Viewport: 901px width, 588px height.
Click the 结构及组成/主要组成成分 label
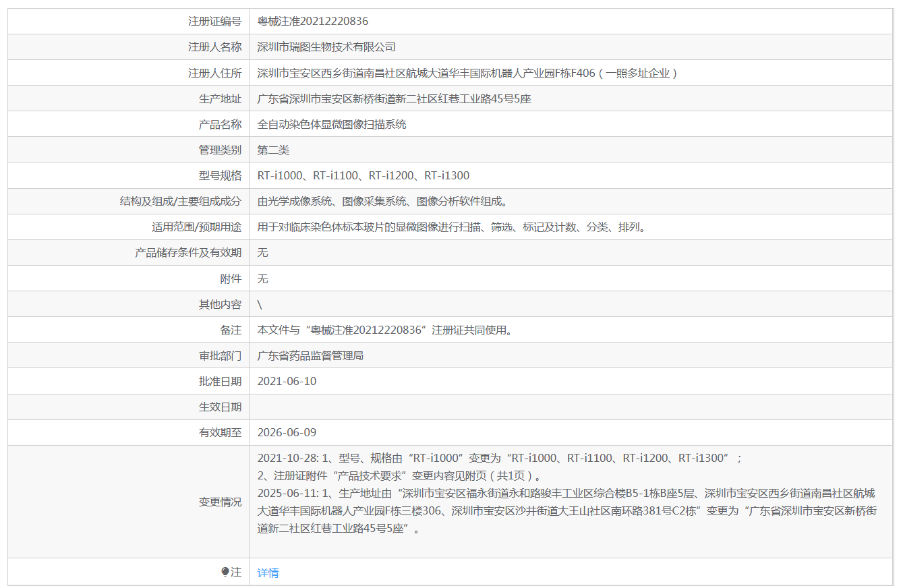180,201
